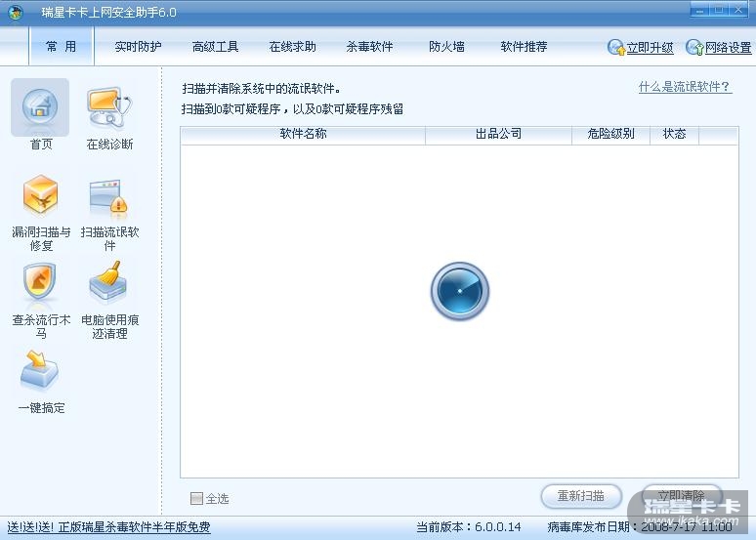Sort by the 危险级别 column header
The image size is (756, 540).
[x=610, y=135]
